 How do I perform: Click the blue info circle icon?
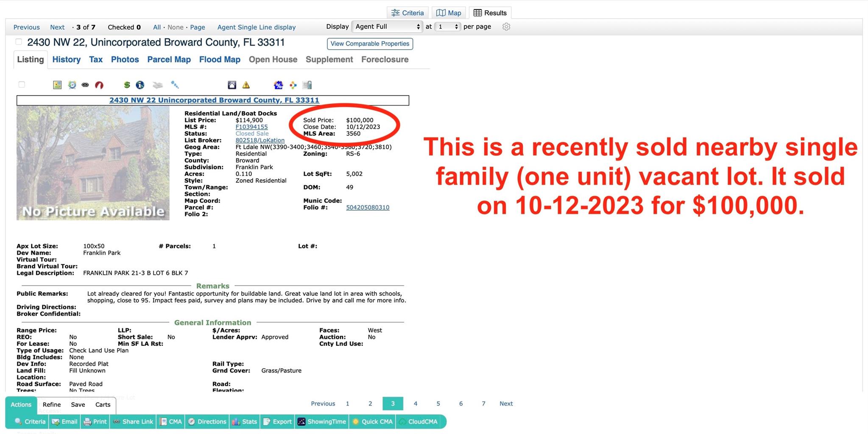point(140,85)
